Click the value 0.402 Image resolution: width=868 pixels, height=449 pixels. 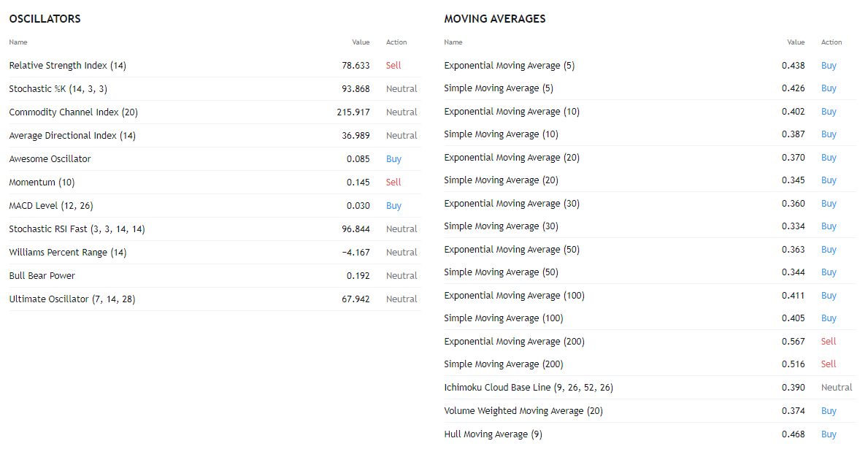794,111
